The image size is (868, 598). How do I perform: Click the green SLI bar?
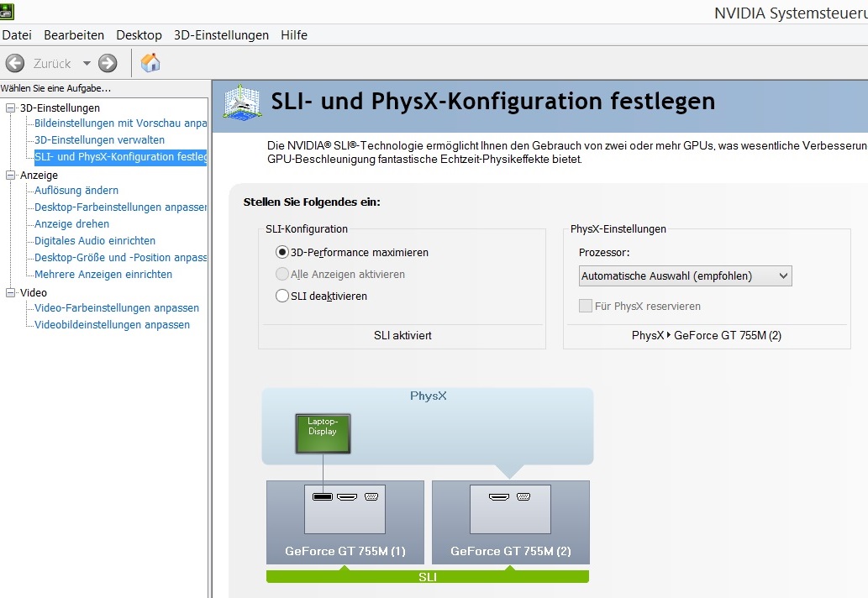(x=428, y=577)
